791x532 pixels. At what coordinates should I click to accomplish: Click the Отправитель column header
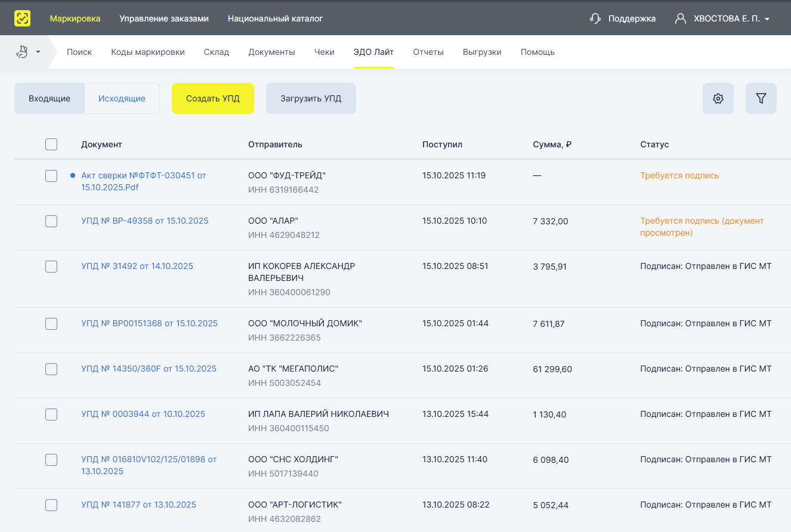pyautogui.click(x=275, y=144)
